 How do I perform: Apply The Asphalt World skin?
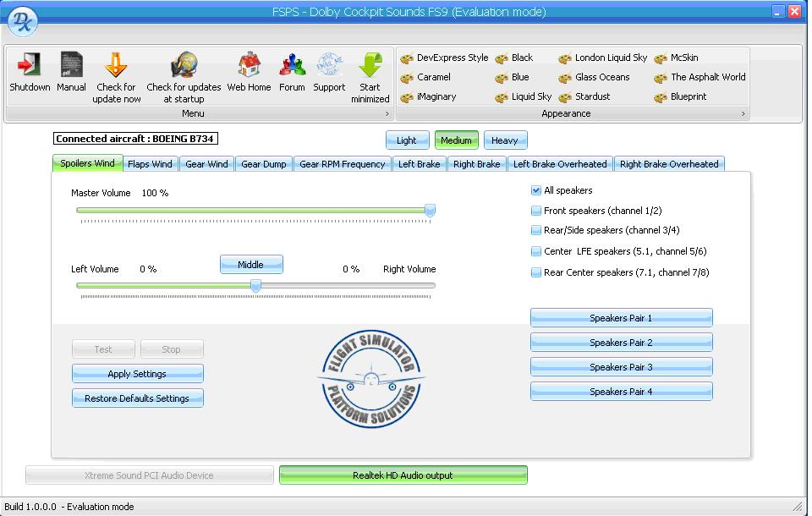700,78
